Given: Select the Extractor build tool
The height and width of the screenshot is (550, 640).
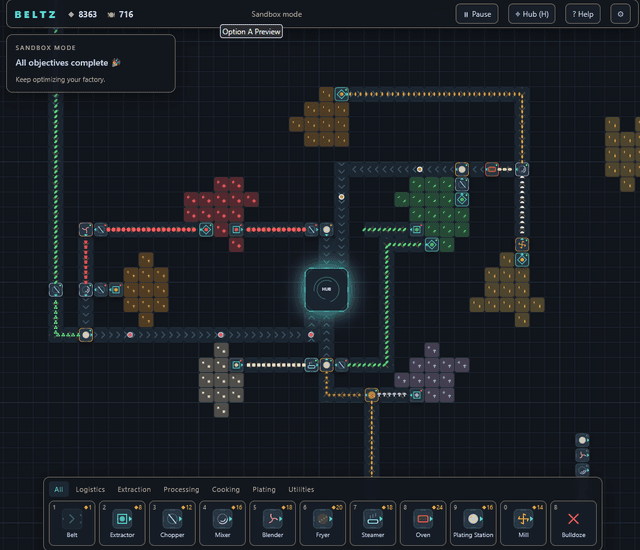Looking at the screenshot, I should pyautogui.click(x=122, y=523).
